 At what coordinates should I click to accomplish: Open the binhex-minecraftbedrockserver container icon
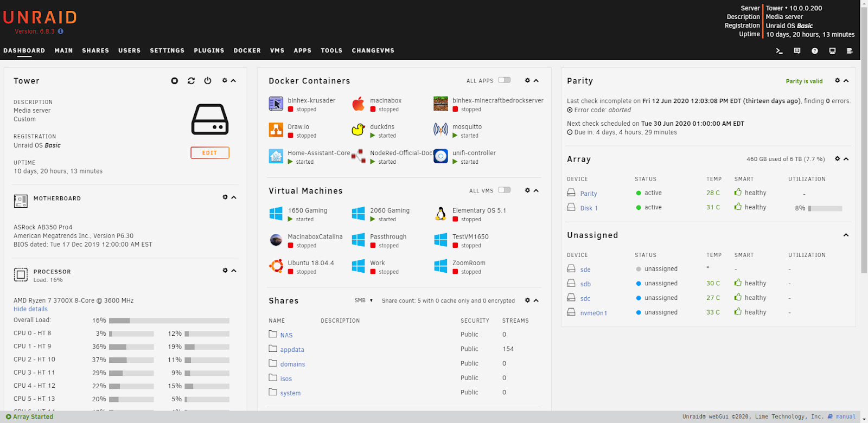pyautogui.click(x=441, y=103)
